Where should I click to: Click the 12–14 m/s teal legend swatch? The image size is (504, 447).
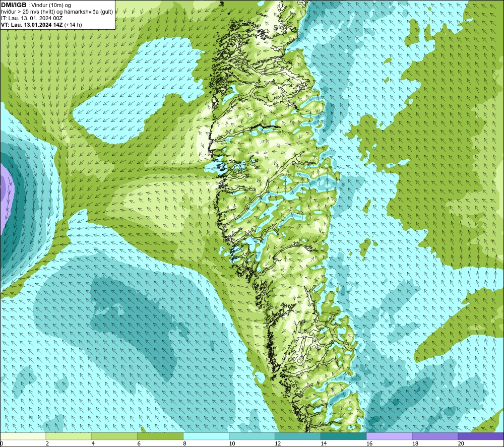tap(298, 436)
